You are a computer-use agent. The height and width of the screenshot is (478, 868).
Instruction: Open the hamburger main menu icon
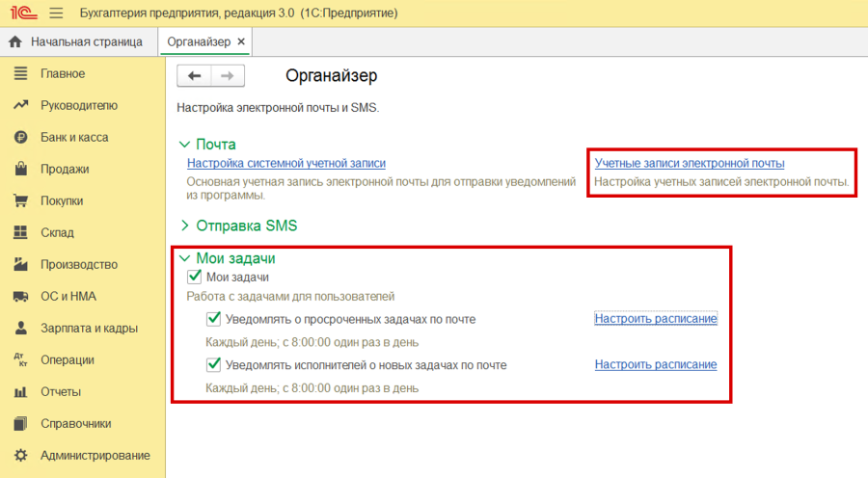coord(55,13)
